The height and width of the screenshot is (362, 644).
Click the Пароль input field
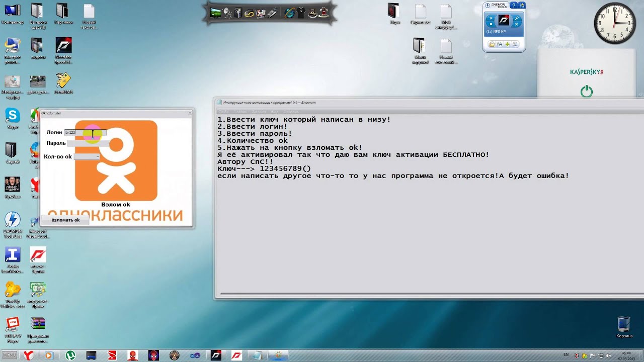[x=88, y=143]
